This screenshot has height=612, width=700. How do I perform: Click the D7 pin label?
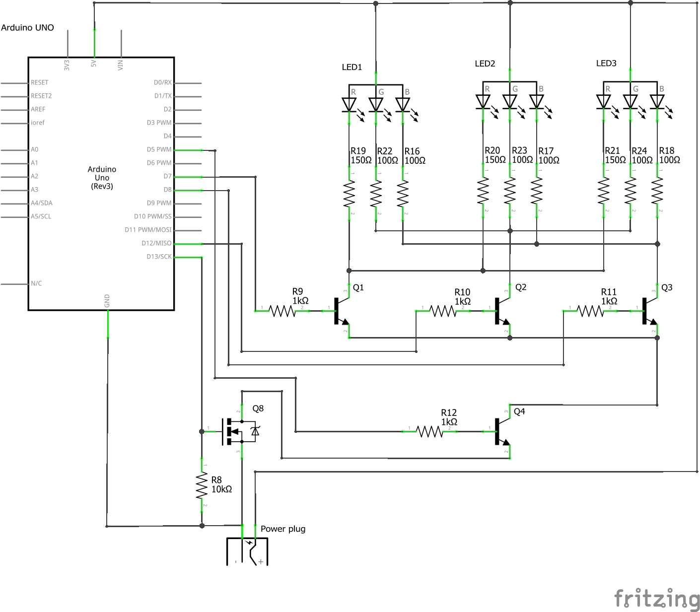tap(168, 176)
